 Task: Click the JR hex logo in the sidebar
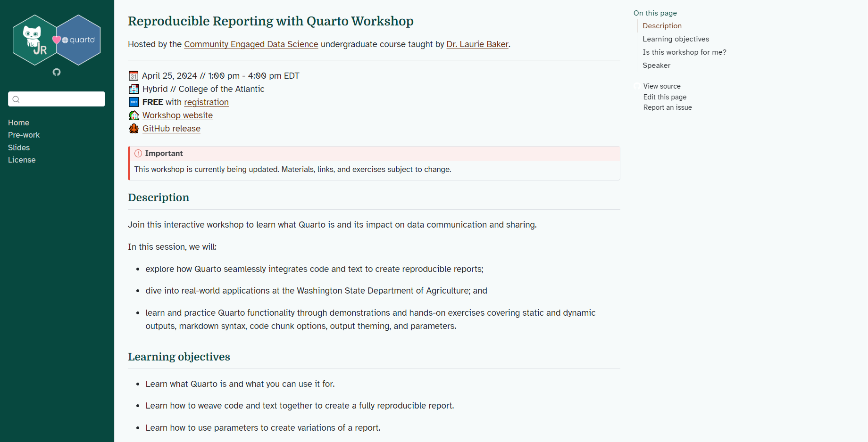(x=35, y=40)
